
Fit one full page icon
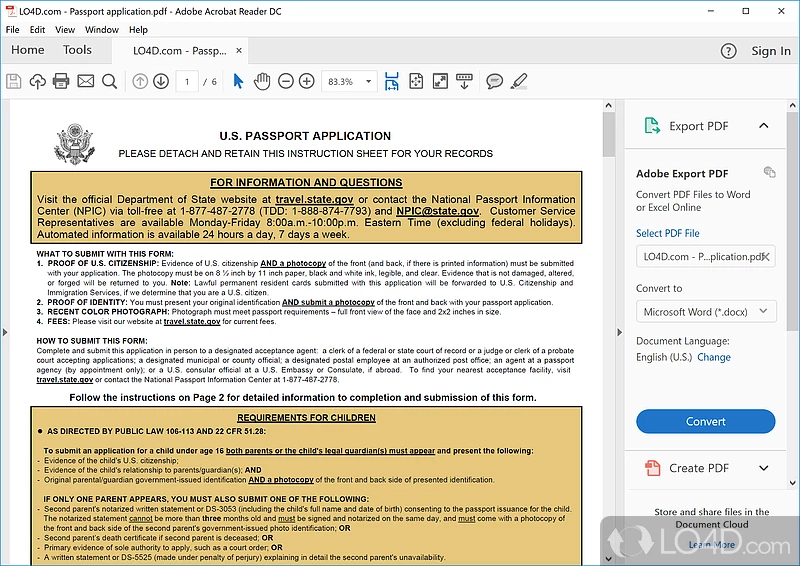coord(416,81)
